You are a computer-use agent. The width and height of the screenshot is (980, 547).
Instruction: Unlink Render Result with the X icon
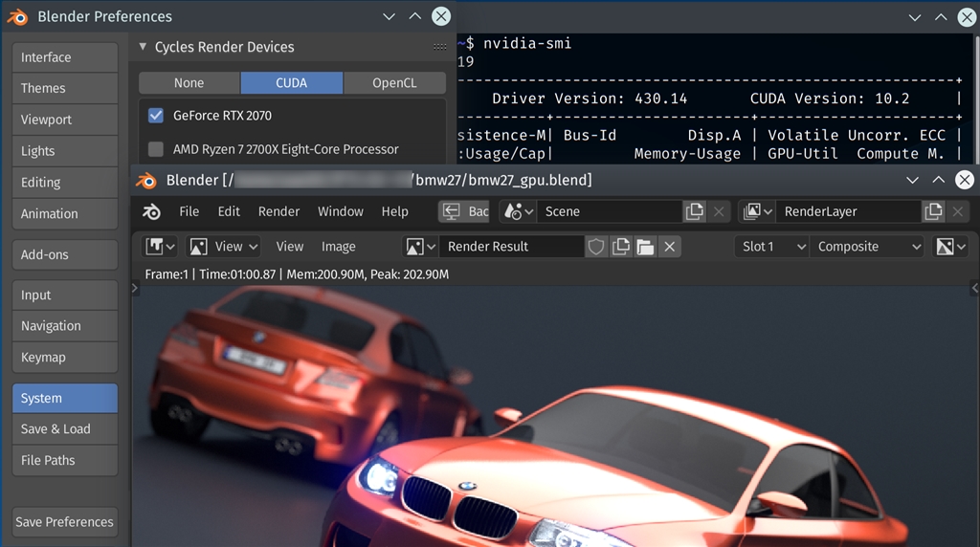pos(669,247)
